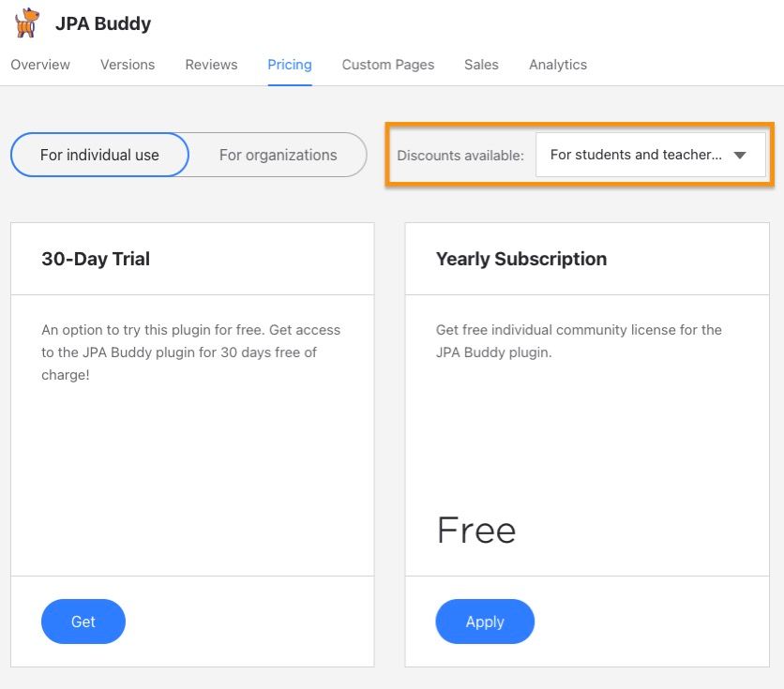Open the Analytics tab

558,65
